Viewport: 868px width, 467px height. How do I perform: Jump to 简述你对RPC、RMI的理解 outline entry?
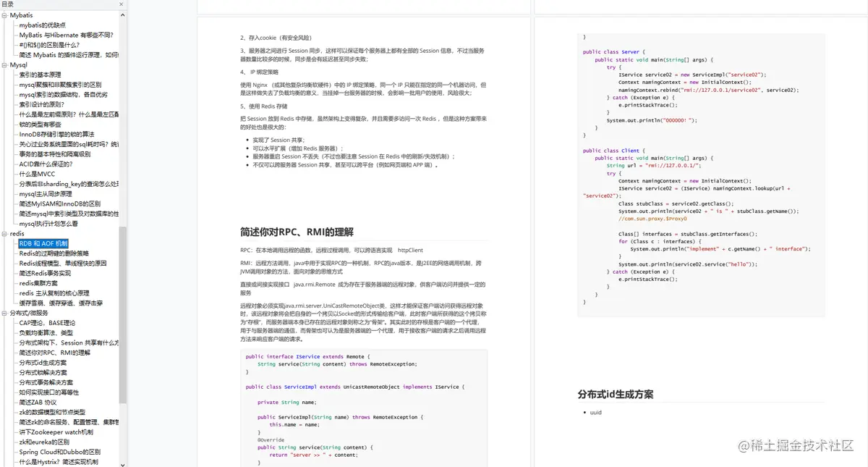click(x=55, y=353)
